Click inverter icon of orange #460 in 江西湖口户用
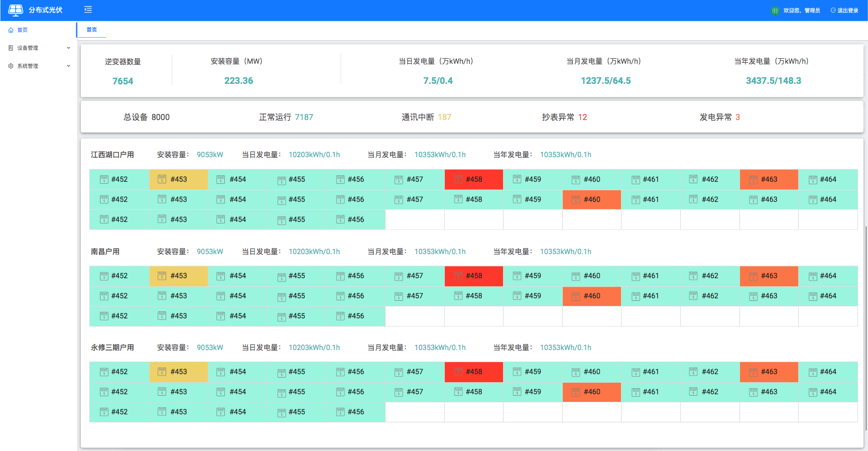The height and width of the screenshot is (451, 868). 576,199
